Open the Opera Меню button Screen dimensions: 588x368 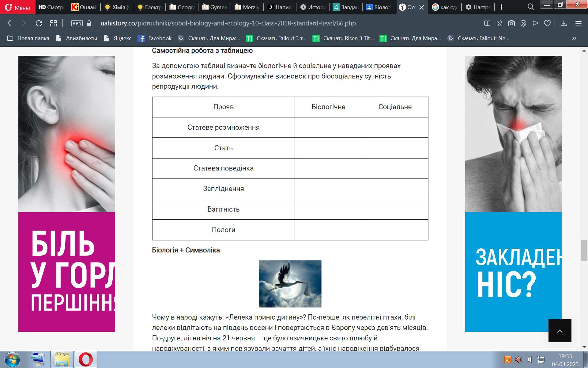(x=18, y=7)
